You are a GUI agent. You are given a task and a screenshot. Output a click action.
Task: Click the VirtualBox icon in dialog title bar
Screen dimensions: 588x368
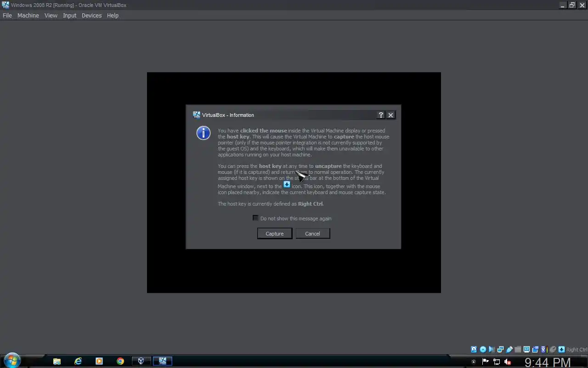[197, 115]
